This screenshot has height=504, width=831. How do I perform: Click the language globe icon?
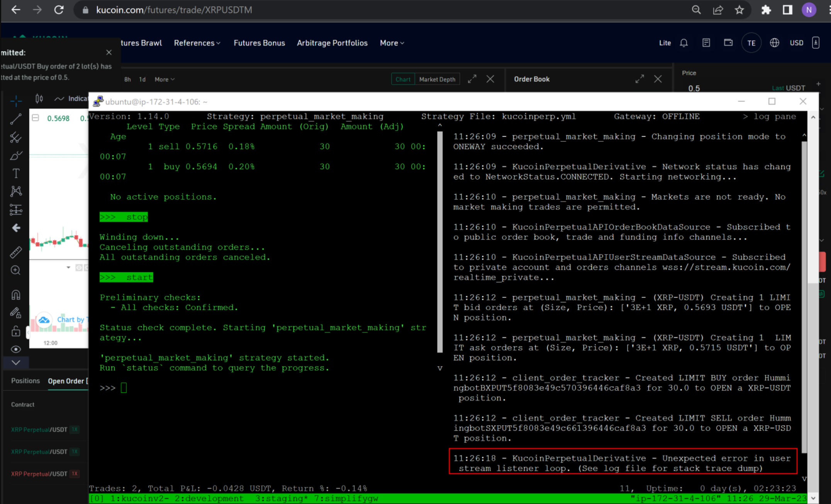(774, 43)
